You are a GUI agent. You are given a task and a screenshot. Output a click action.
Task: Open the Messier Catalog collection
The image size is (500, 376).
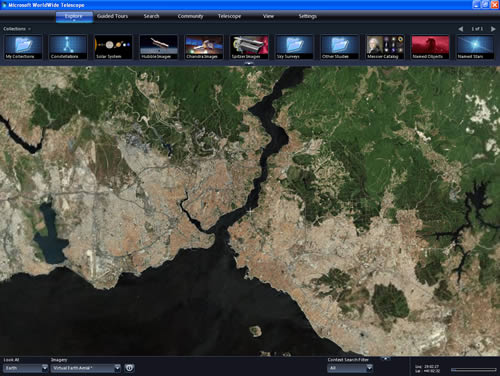point(385,47)
